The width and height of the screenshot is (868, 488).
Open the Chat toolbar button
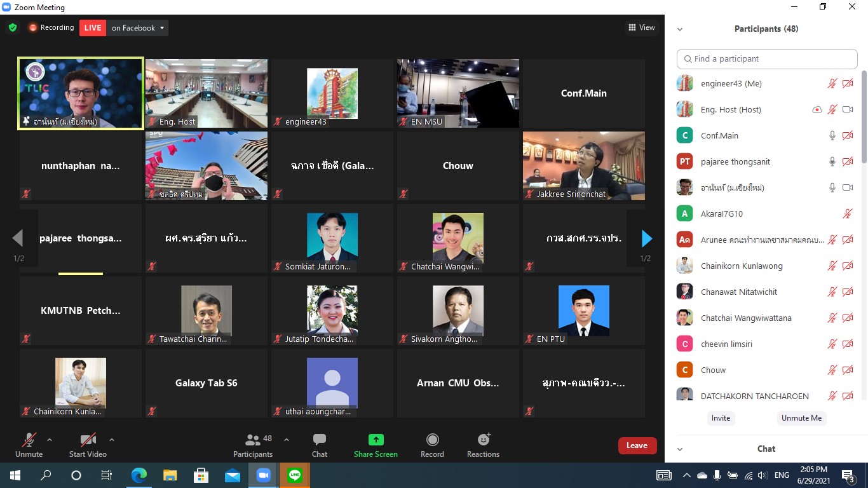coord(320,445)
